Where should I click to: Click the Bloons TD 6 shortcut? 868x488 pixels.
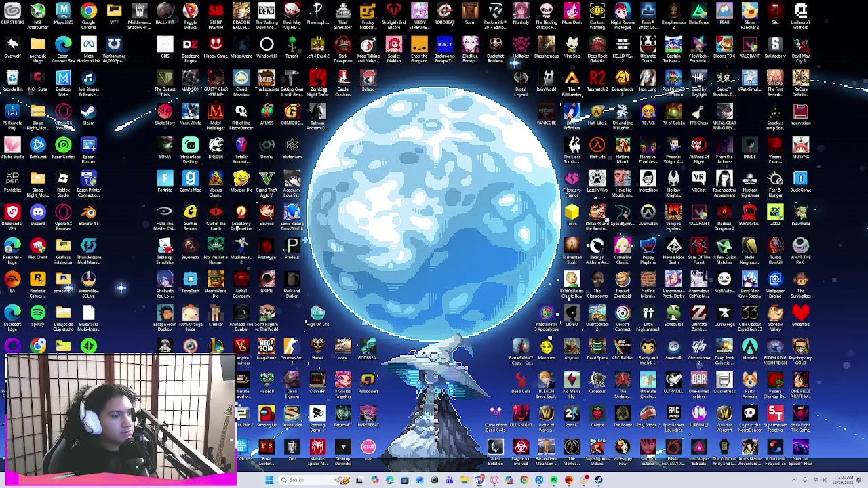(724, 48)
